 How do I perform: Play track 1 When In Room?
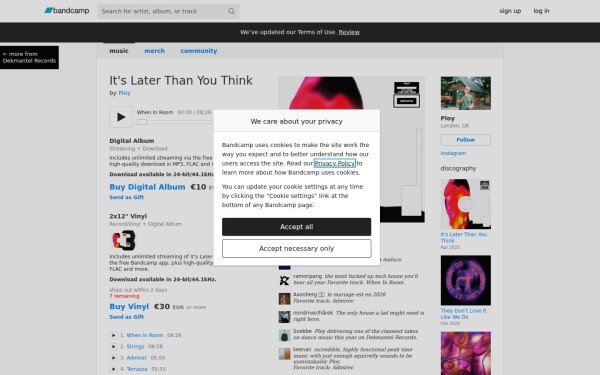113,335
